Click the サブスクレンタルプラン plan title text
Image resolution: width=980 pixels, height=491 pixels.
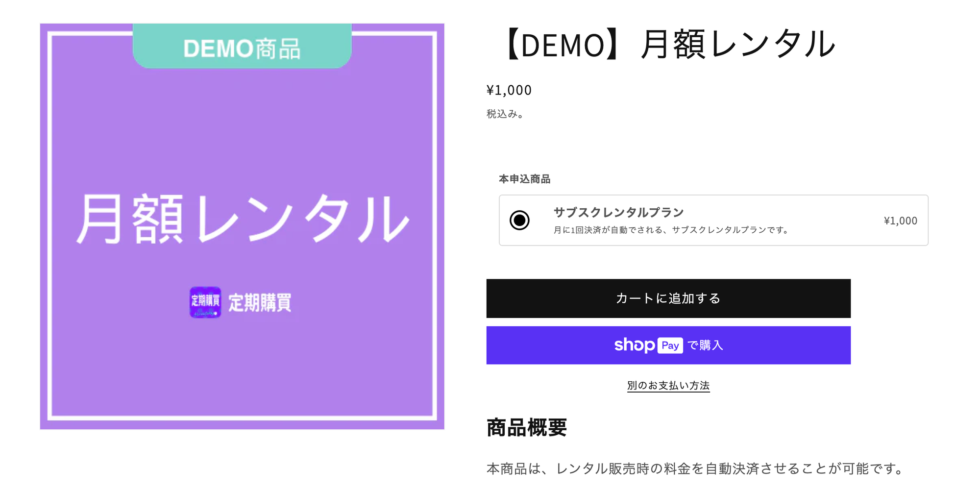[x=618, y=212]
